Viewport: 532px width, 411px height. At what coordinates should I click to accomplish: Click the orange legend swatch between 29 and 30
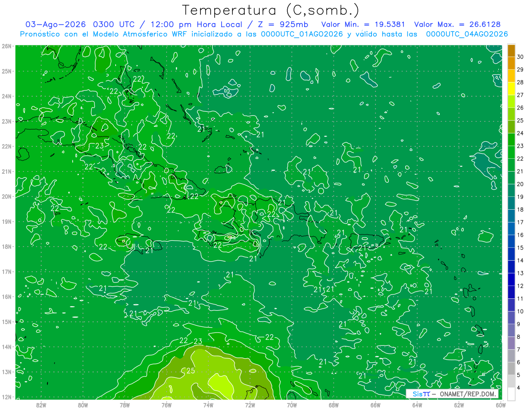511,63
